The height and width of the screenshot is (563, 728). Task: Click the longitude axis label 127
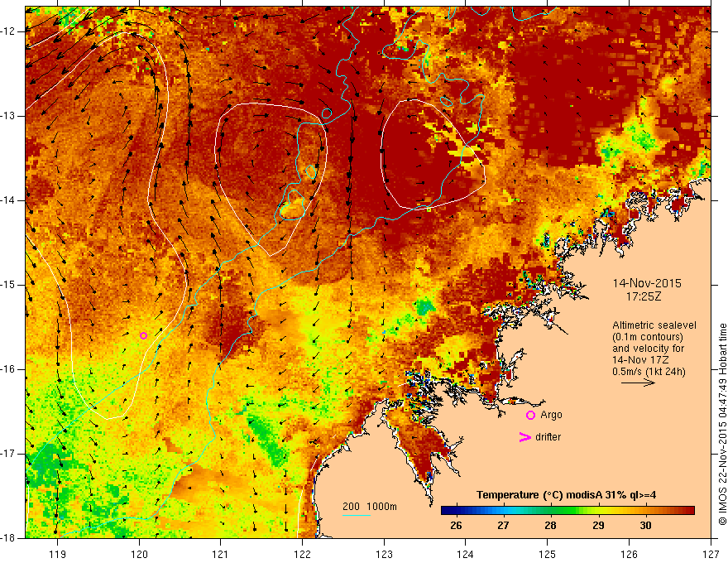pos(711,554)
